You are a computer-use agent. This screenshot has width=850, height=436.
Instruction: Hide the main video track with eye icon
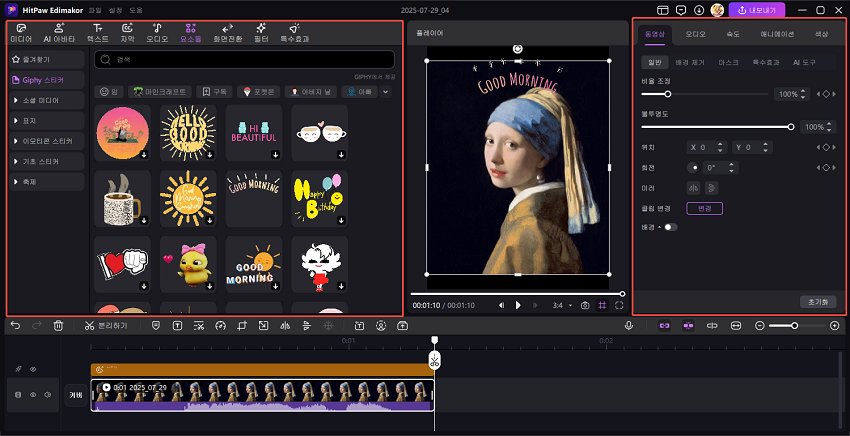tap(33, 395)
